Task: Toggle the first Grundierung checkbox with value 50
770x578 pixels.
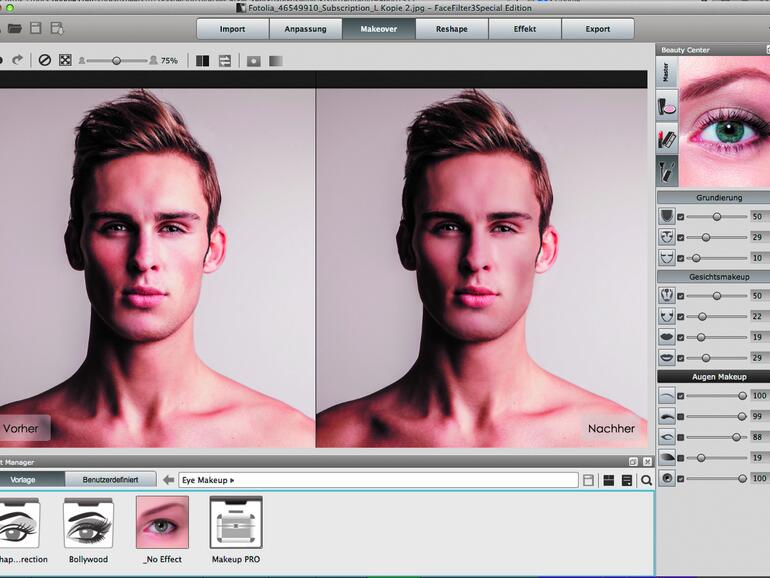Action: pyautogui.click(x=681, y=216)
